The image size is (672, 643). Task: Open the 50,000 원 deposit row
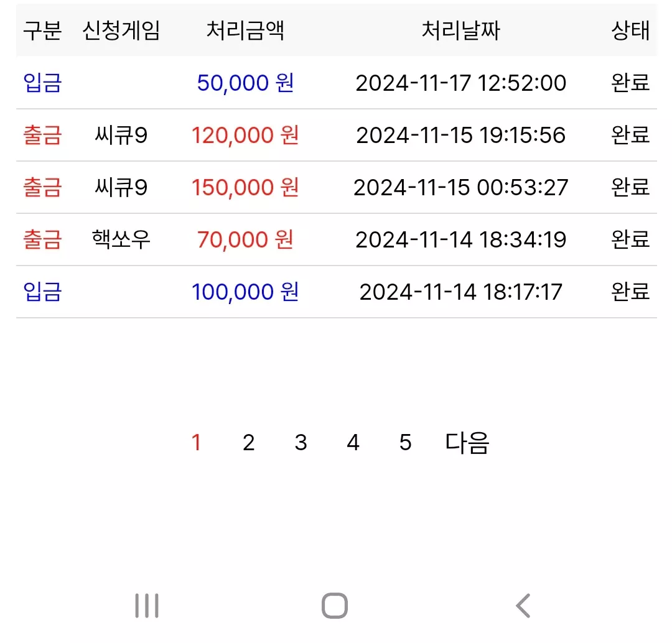[337, 83]
